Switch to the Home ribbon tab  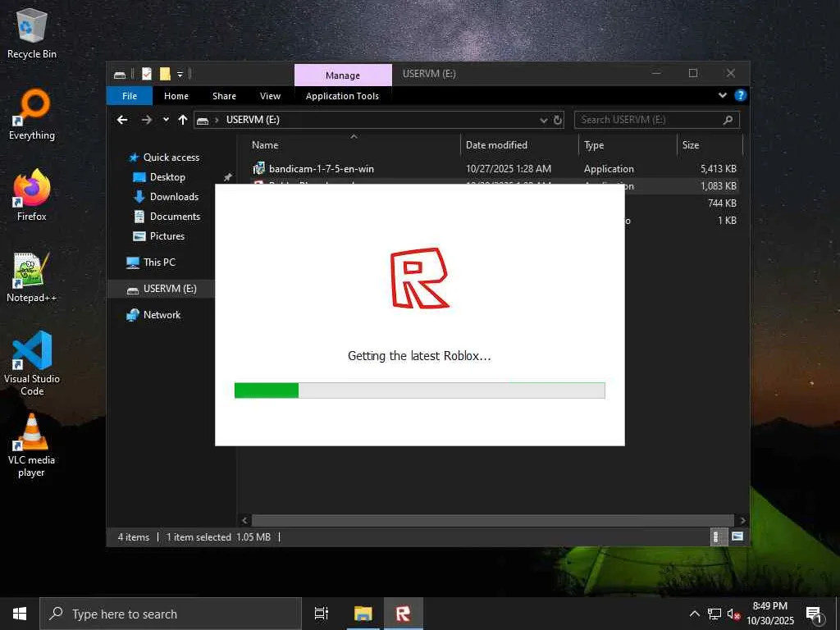pos(176,96)
